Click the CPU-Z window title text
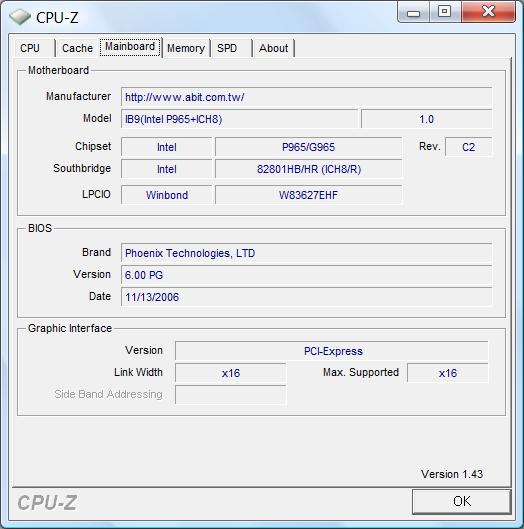Viewport: 524px width, 529px height. coord(57,18)
